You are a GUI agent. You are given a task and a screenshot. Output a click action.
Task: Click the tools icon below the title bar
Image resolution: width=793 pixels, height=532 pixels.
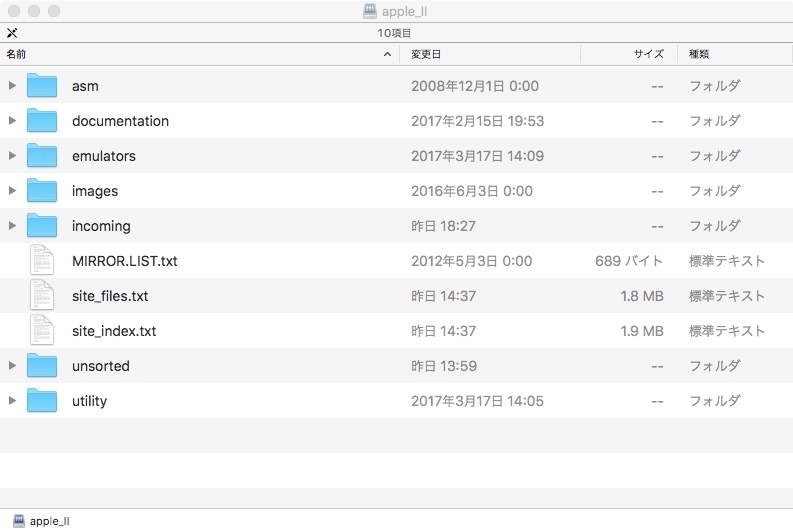pos(12,33)
